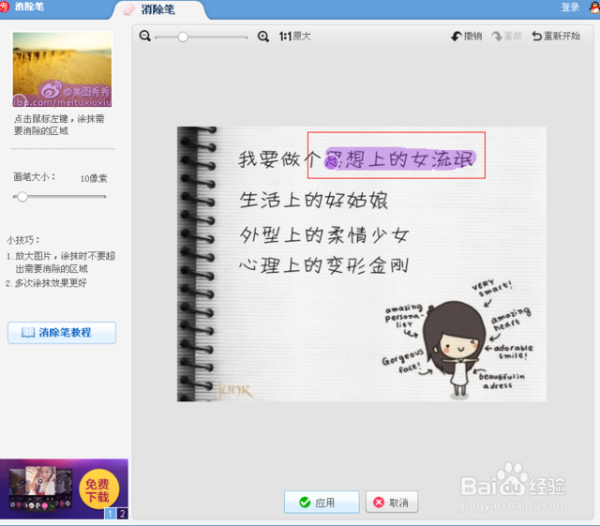Click 撤销 undo button

point(466,36)
